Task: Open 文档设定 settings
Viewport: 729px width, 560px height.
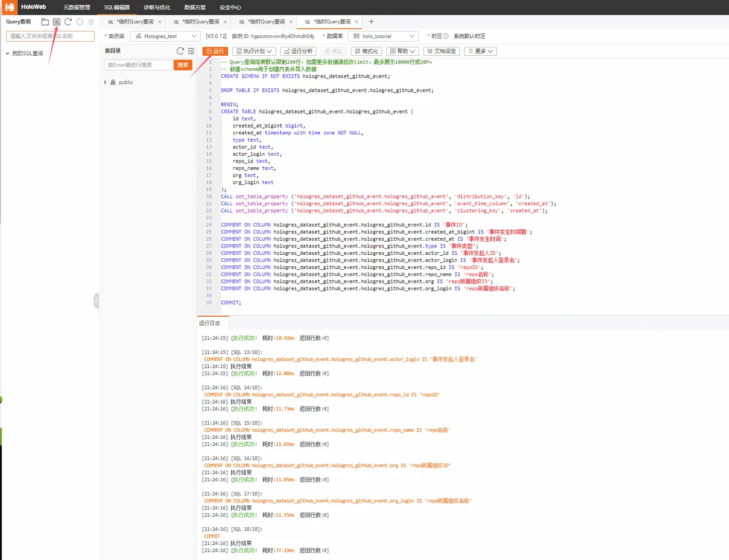Action: tap(442, 51)
